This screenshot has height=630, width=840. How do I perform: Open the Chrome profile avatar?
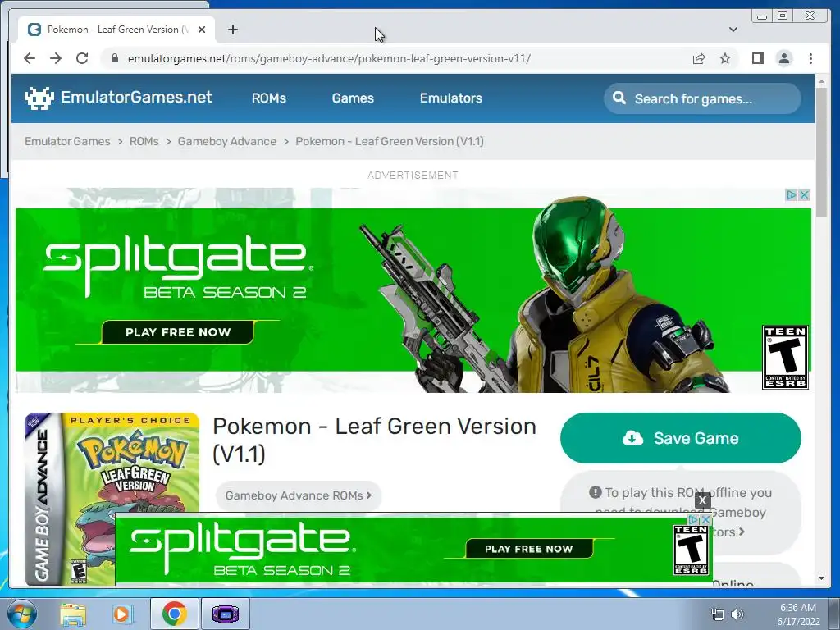(x=783, y=58)
